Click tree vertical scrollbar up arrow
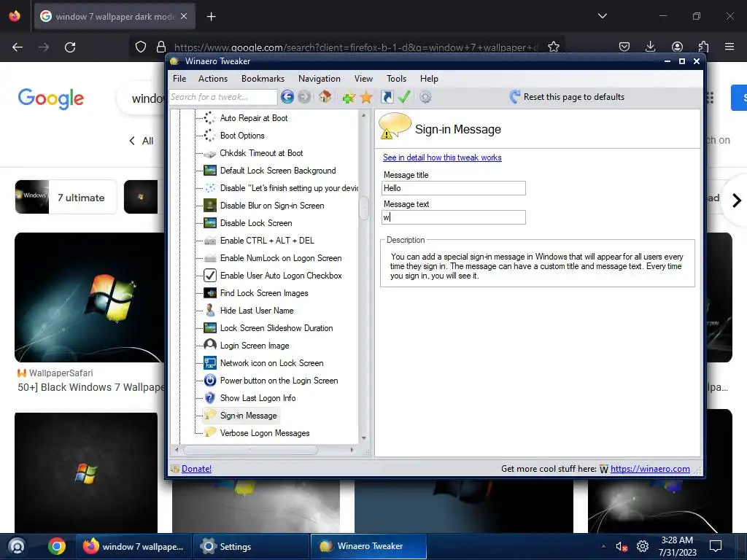This screenshot has height=560, width=747. point(364,116)
